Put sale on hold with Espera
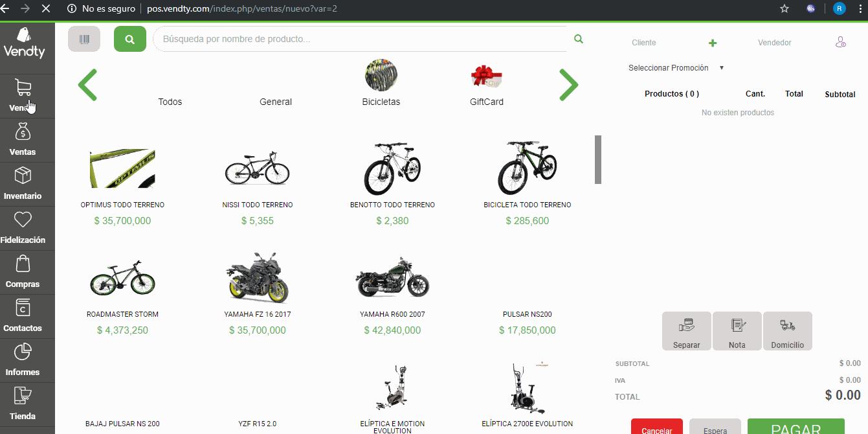 [715, 426]
